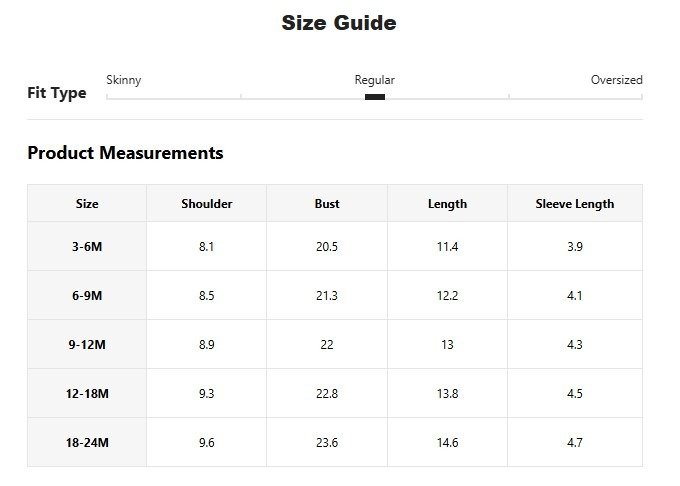This screenshot has width=680, height=486.
Task: Click the Sleeve Length column header
Action: pos(575,204)
